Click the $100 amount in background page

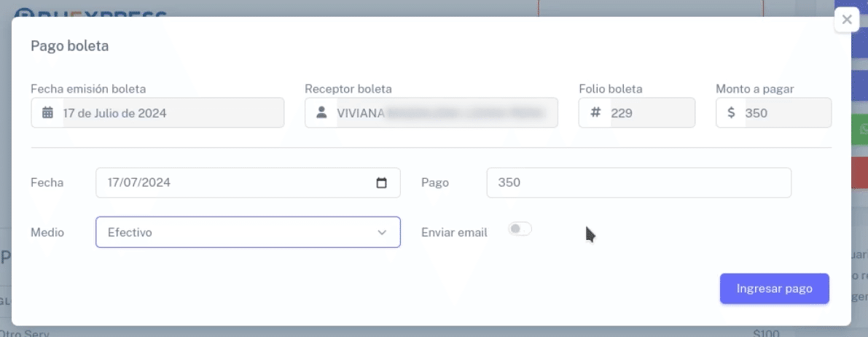pos(766,333)
